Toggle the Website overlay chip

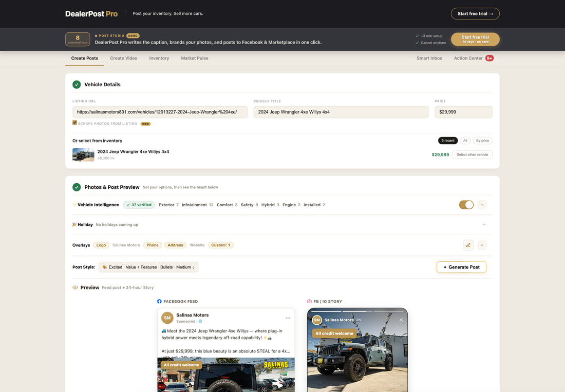[x=197, y=245]
